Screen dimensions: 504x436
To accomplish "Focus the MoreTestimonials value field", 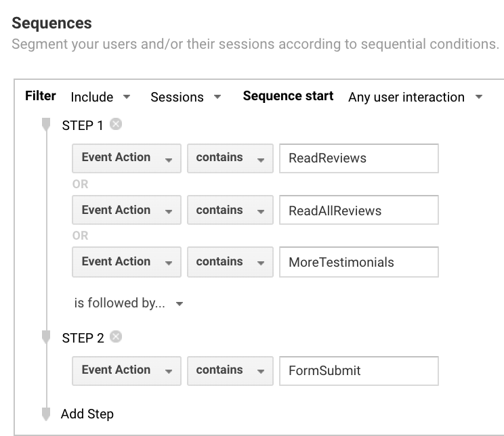I will click(x=359, y=262).
